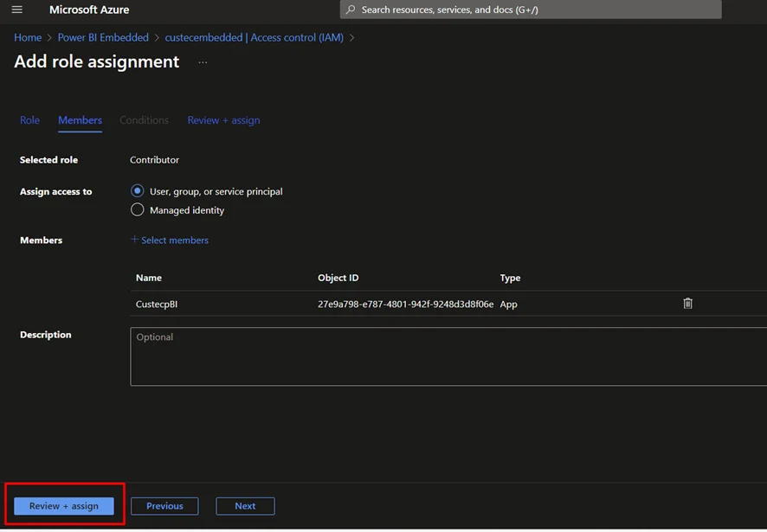The width and height of the screenshot is (767, 532).
Task: Click the Object ID value 27e9a798-e787-4801-942f-9248d3d8f06e
Action: click(405, 304)
